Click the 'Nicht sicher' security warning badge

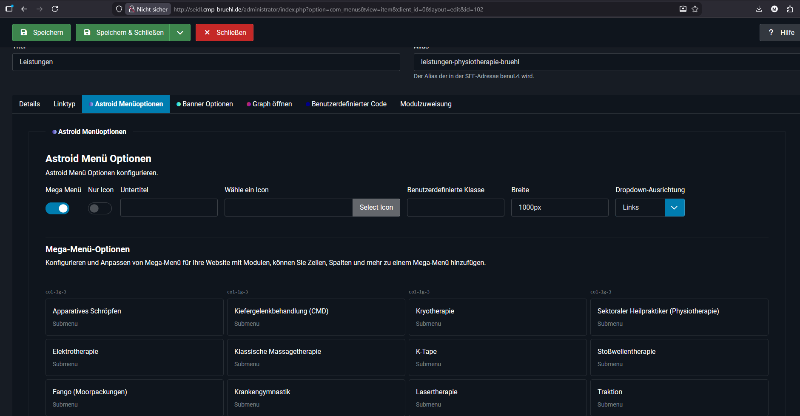[146, 7]
